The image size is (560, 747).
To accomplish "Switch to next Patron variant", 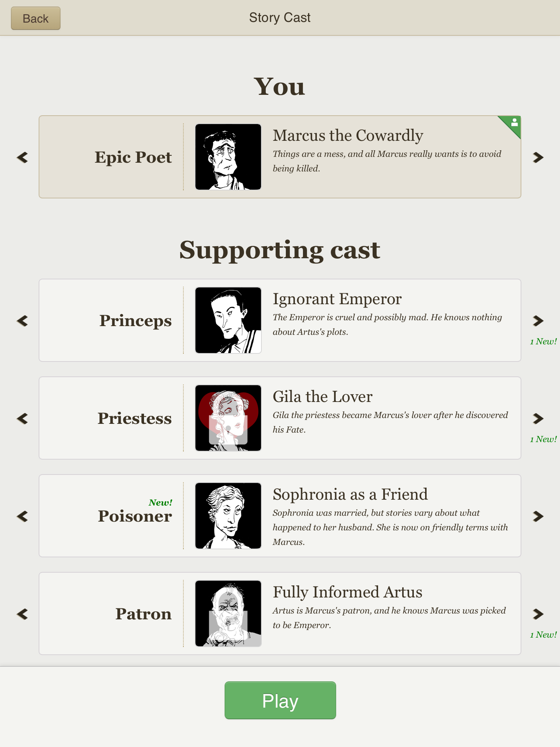I will [538, 614].
